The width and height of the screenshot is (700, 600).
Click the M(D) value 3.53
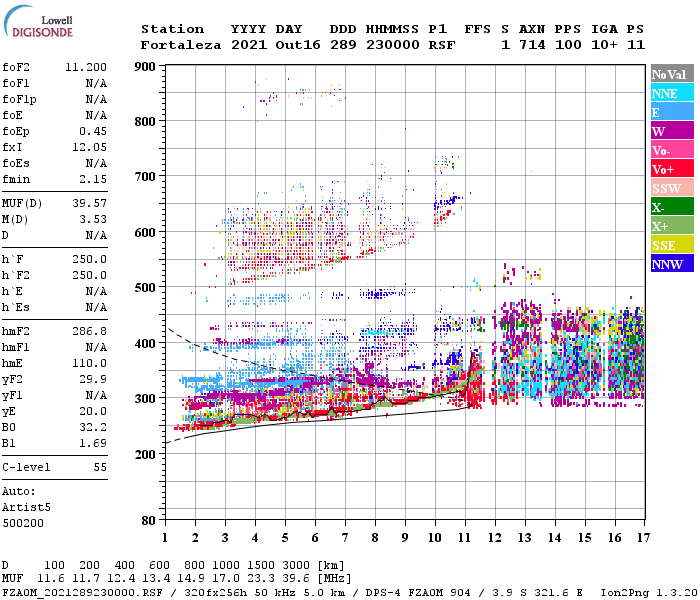93,220
